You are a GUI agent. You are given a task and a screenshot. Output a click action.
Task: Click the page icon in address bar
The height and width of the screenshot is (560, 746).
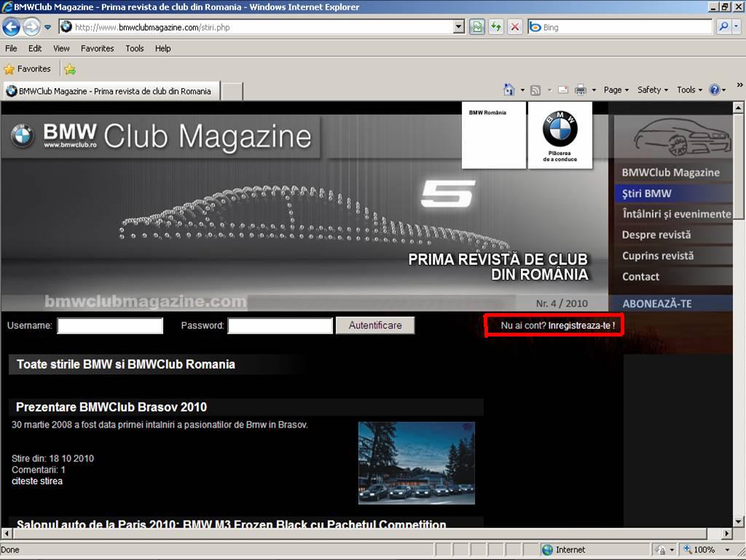(x=66, y=27)
